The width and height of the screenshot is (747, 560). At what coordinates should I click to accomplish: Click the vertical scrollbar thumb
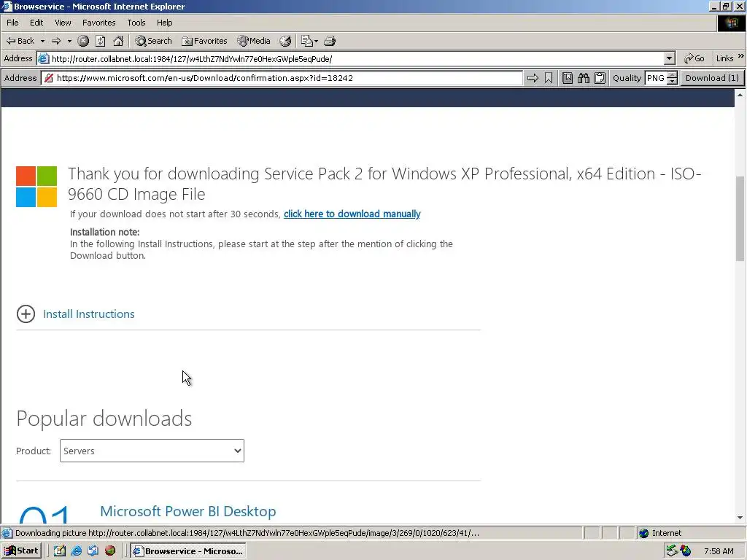point(740,219)
